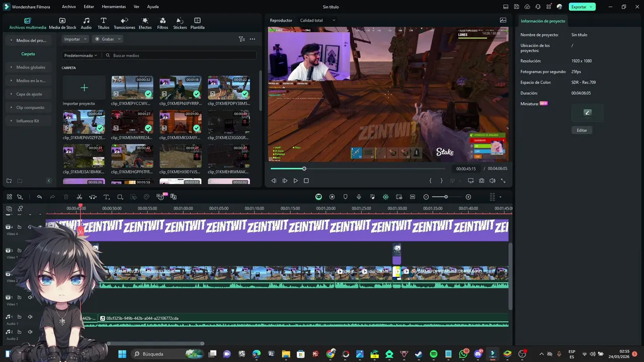This screenshot has width=644, height=362.
Task: Add a marker with the shield marker icon
Action: point(345,197)
